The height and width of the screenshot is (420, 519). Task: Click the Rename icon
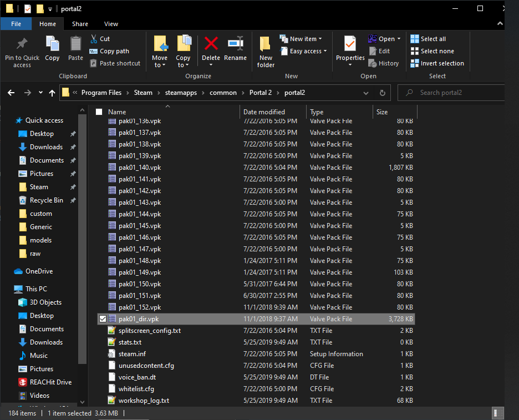click(235, 44)
